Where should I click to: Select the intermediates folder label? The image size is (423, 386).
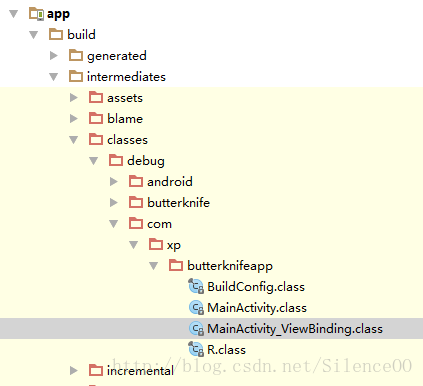coord(126,77)
